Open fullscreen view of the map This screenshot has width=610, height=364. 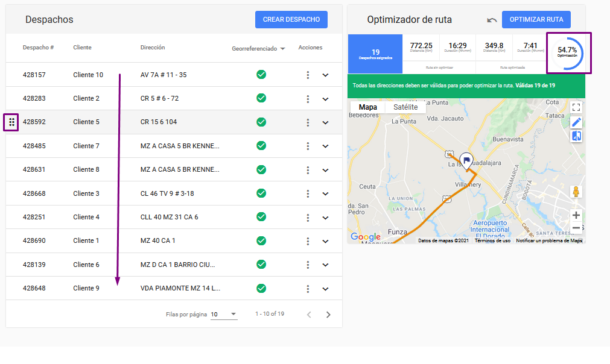tap(576, 107)
